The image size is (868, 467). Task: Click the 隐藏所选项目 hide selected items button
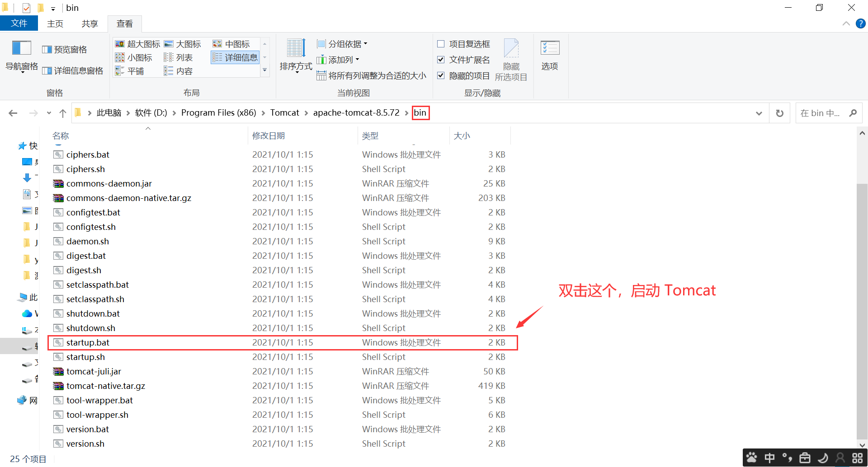point(511,60)
